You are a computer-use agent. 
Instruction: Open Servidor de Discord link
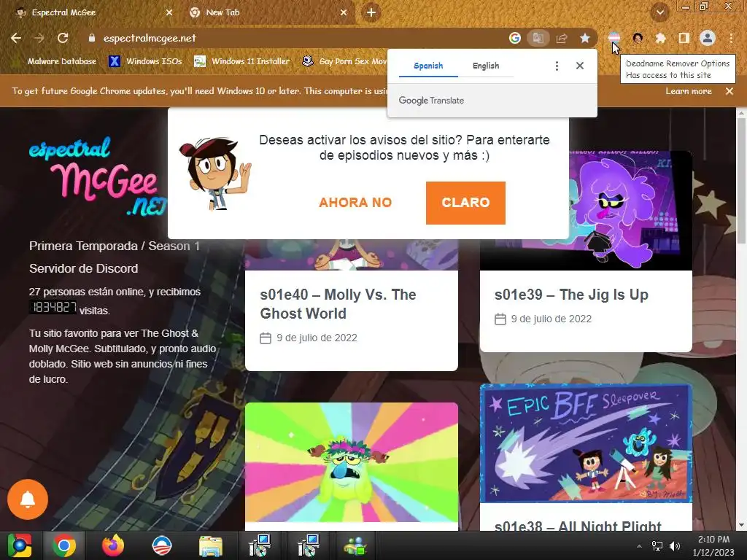point(83,268)
